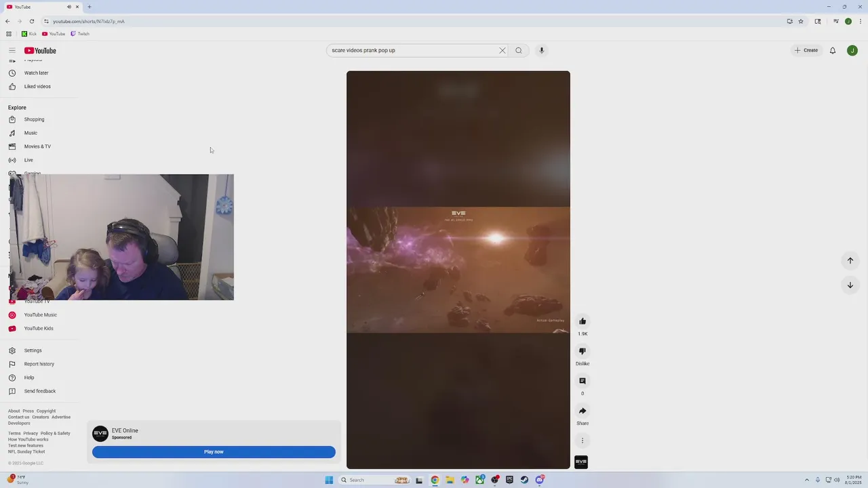Reload the page with the refresh button

click(x=31, y=21)
